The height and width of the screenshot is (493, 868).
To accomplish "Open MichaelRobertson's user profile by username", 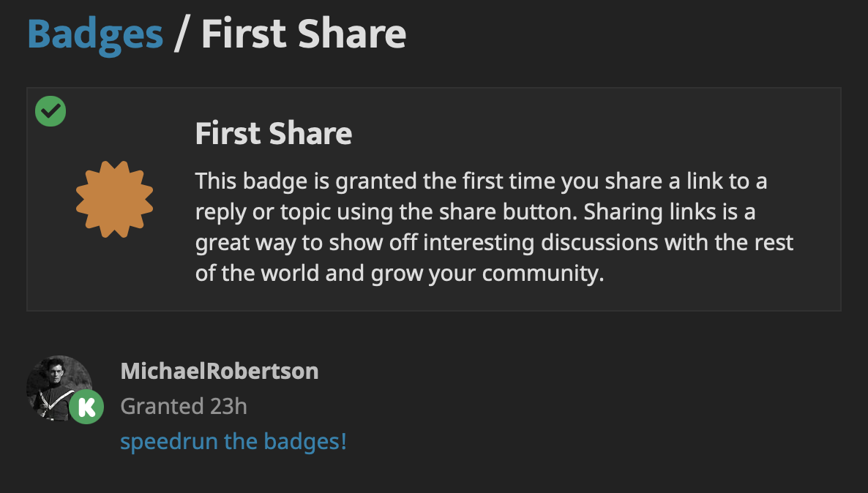I will pos(219,371).
